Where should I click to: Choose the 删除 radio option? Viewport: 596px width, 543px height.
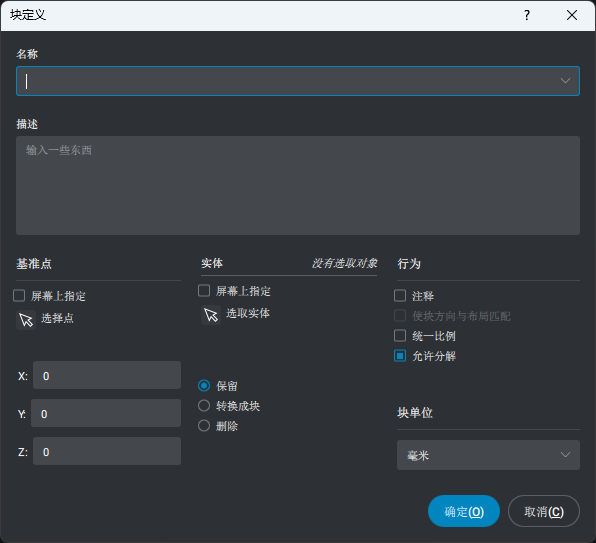coord(204,426)
